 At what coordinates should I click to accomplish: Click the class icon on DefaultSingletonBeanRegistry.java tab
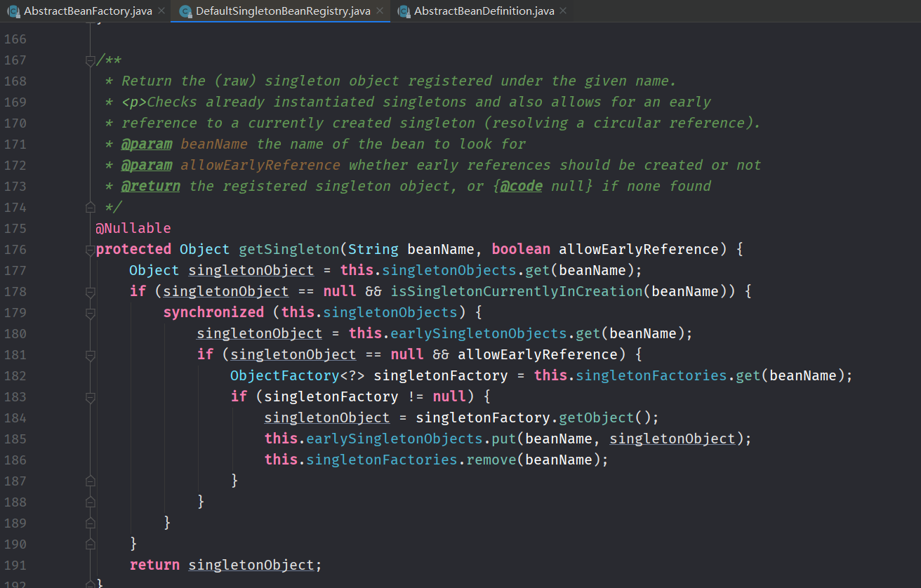coord(185,11)
